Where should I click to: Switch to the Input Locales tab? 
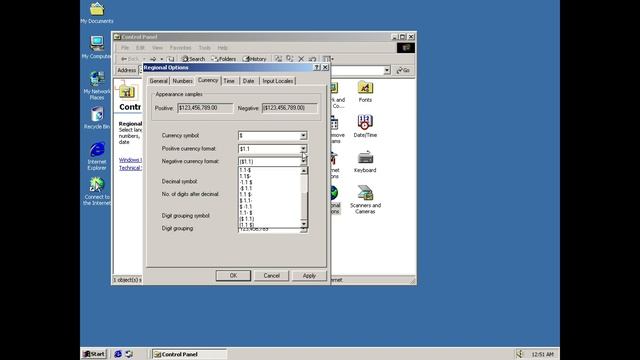[278, 81]
